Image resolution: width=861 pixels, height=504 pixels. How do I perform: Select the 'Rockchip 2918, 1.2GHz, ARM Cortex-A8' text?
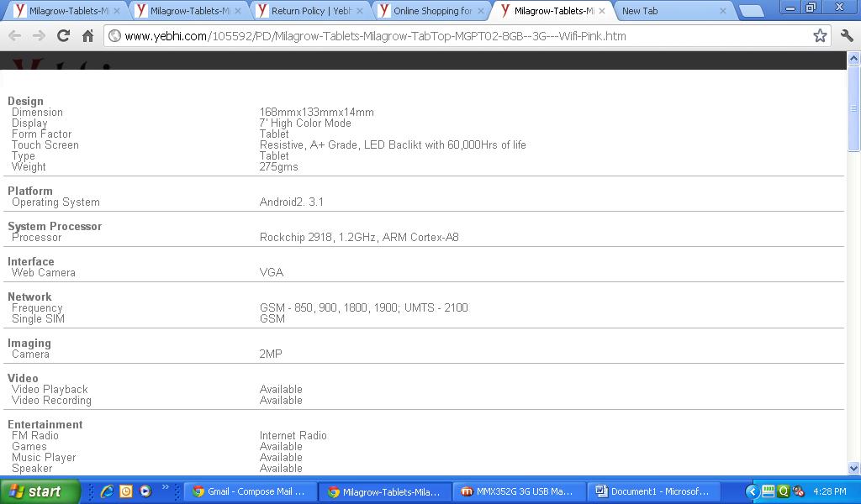[x=359, y=238]
